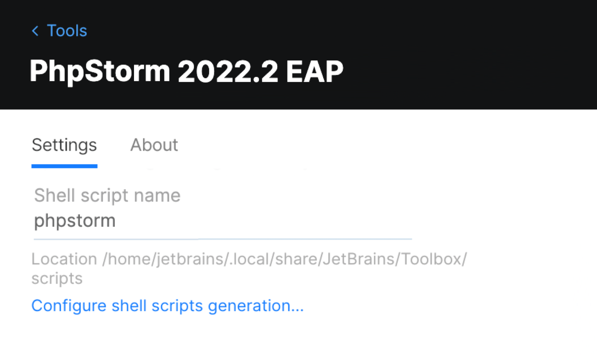Select the Settings tab
This screenshot has height=364, width=597.
pos(64,145)
